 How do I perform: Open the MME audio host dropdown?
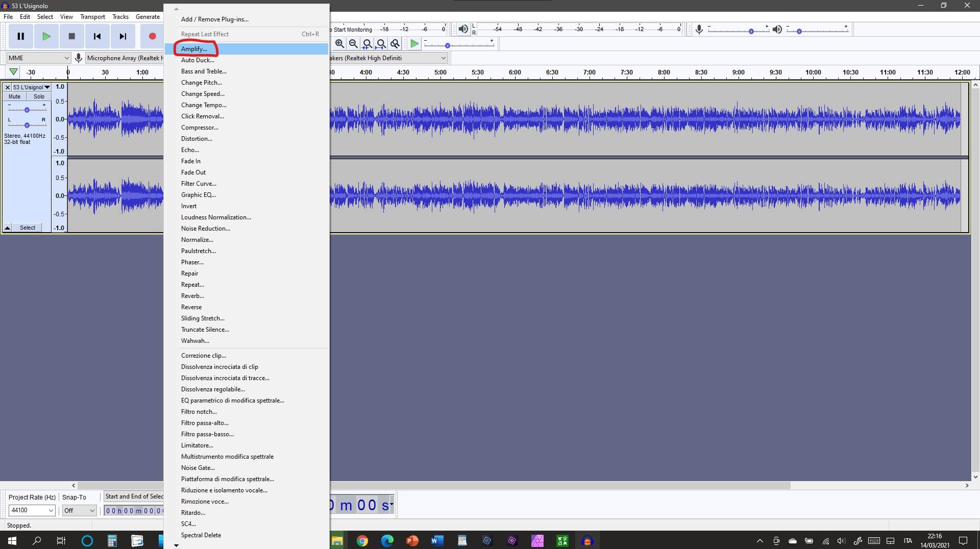(38, 58)
